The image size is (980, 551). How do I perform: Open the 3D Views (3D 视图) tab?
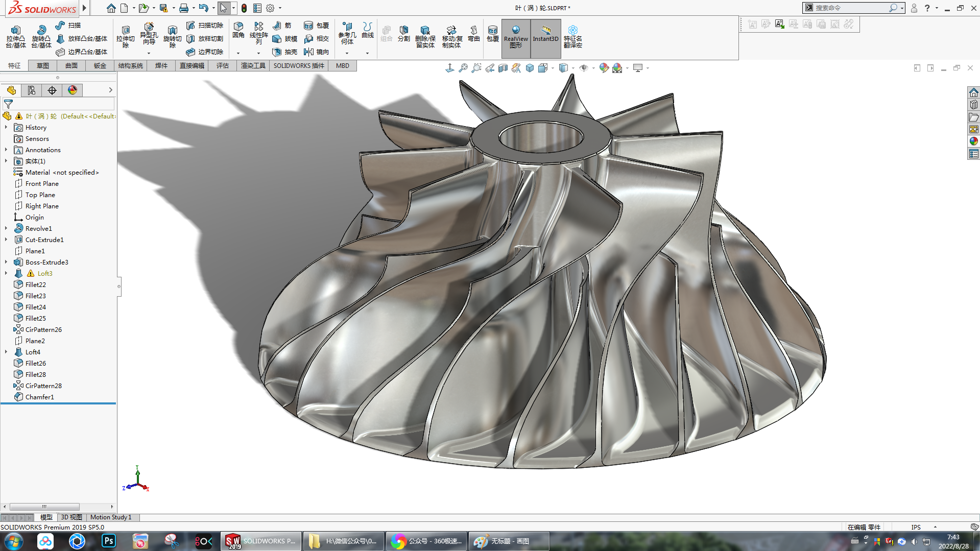point(71,517)
